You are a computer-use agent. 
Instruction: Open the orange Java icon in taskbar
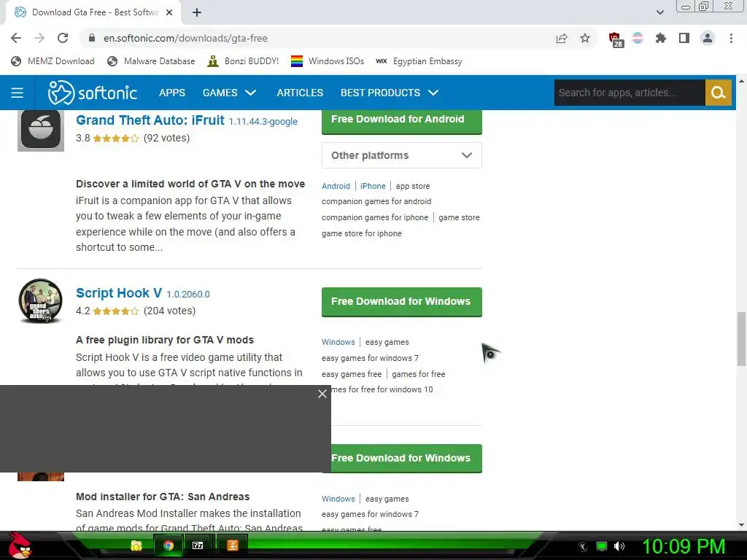point(233,545)
